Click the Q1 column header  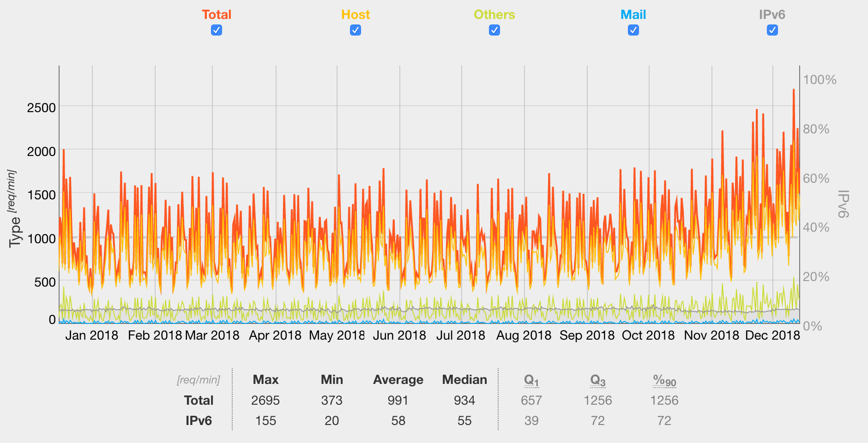tap(531, 380)
